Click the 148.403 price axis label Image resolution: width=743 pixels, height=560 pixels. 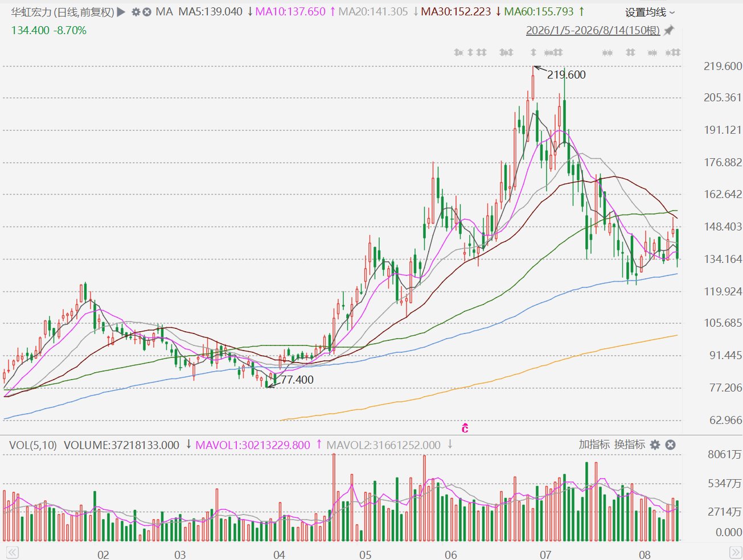coord(723,227)
